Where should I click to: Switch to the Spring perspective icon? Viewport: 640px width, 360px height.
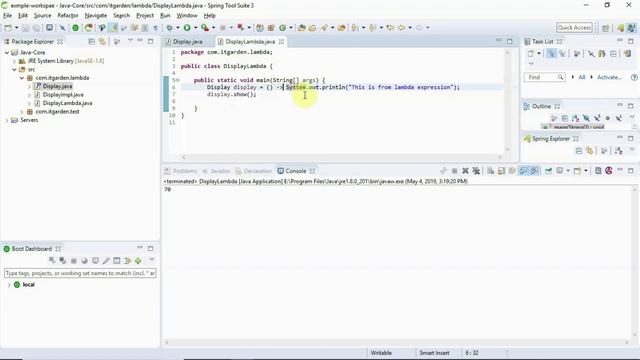point(621,28)
